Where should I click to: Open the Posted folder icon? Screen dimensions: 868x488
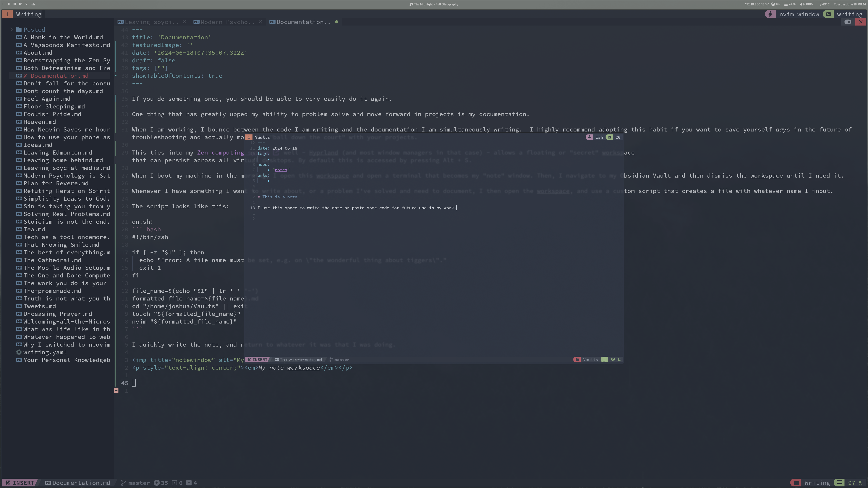19,30
